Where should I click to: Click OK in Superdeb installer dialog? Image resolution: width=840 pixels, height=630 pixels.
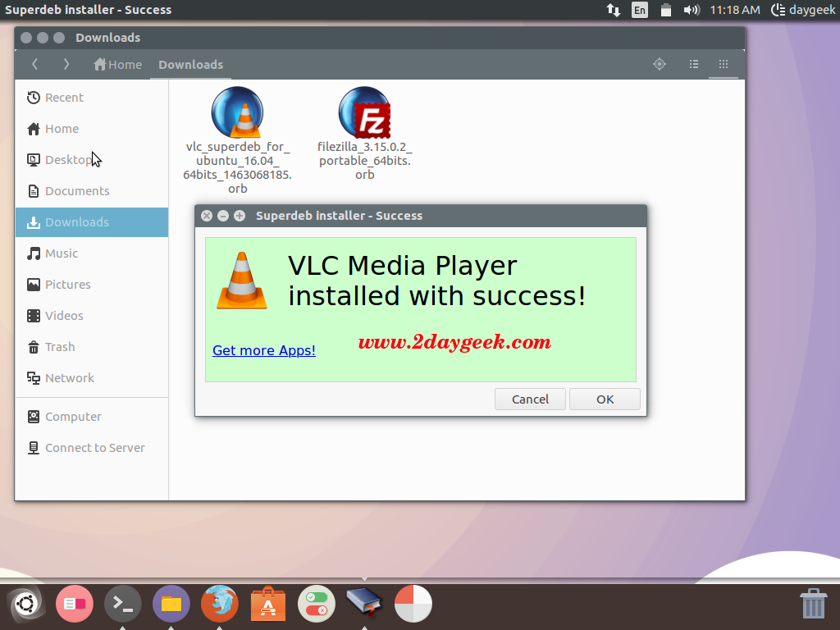point(605,399)
